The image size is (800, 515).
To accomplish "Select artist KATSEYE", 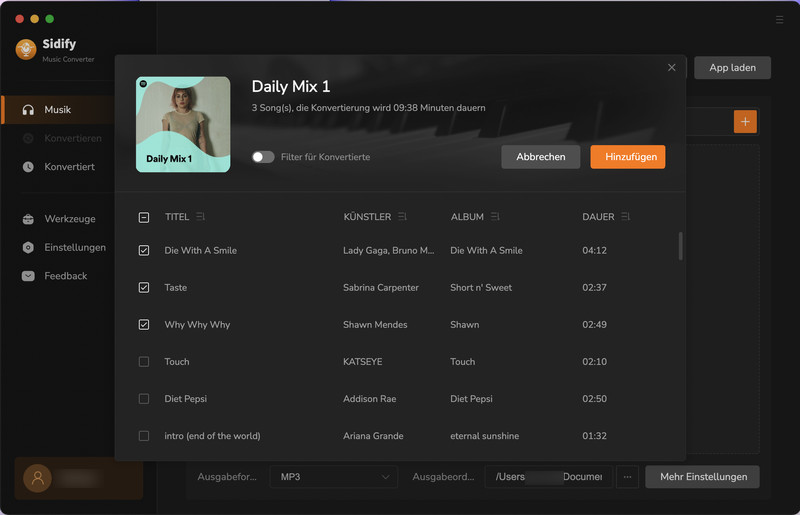I will 363,361.
